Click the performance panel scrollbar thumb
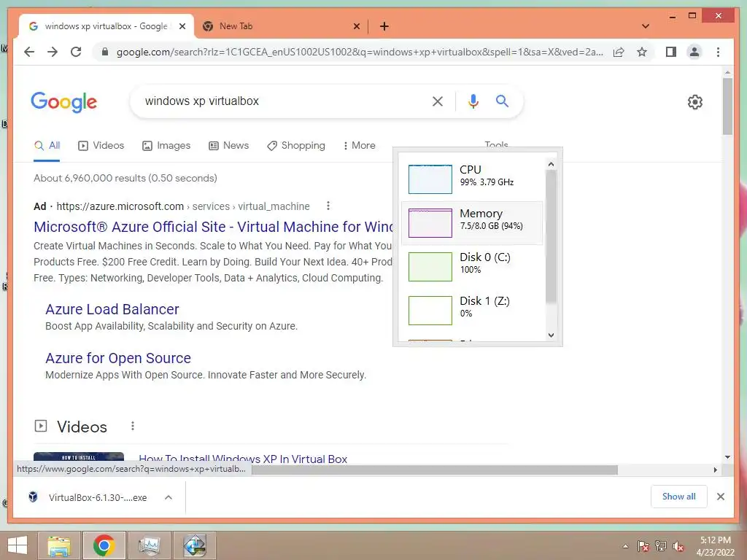Image resolution: width=747 pixels, height=560 pixels. 551,237
